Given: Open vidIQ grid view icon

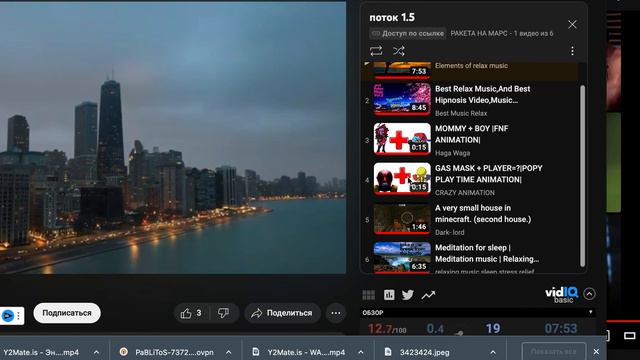Looking at the screenshot, I should pyautogui.click(x=369, y=295).
